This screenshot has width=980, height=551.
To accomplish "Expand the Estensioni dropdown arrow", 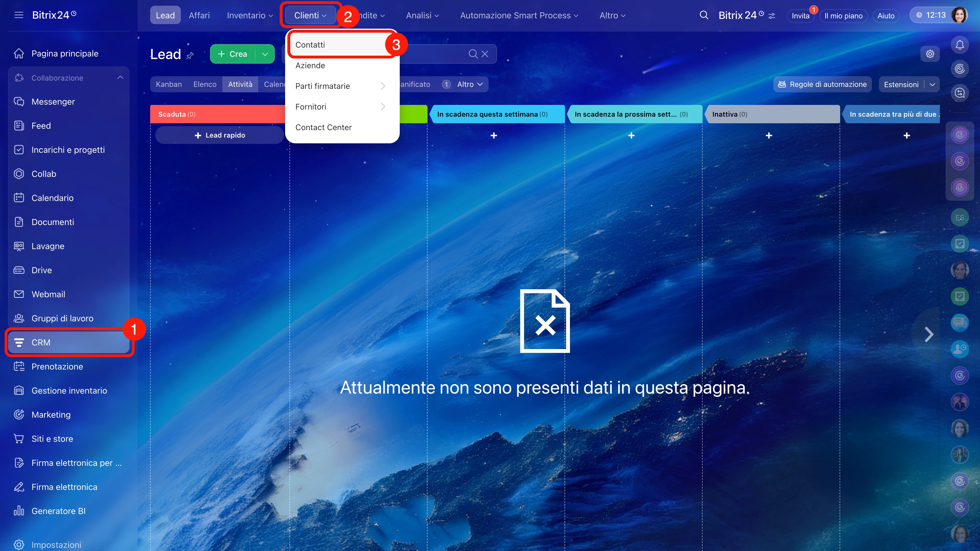I will point(932,85).
